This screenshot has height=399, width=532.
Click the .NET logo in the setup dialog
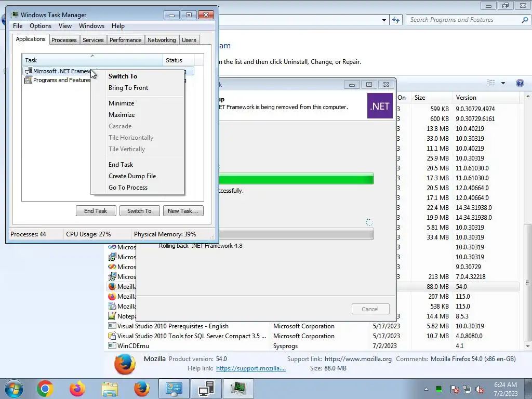[380, 106]
